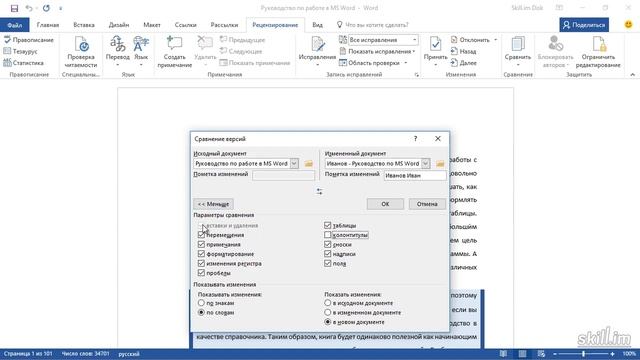640x360 pixels.
Task: Toggle the таблицы checkbox
Action: [x=327, y=225]
